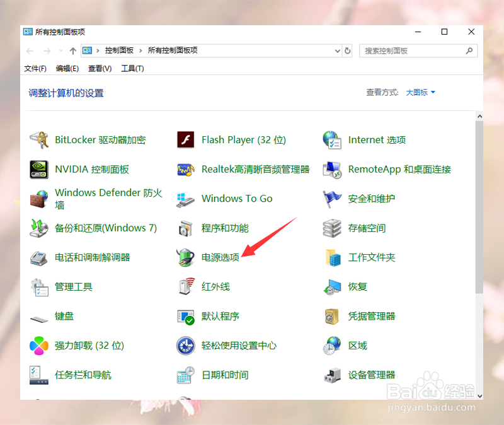Click the 区域 globe-and-clock icon
504x425 pixels.
[x=332, y=346]
